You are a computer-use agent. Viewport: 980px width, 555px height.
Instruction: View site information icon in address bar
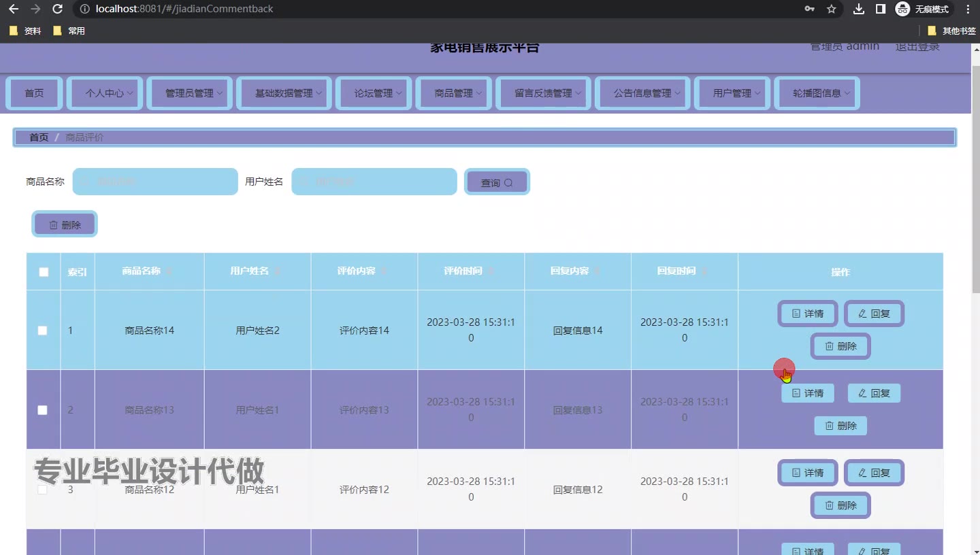(84, 9)
